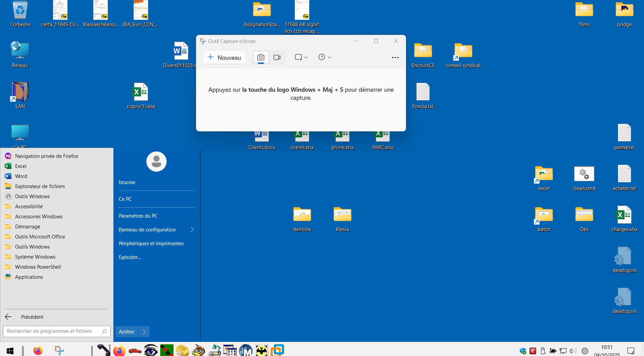Image resolution: width=644 pixels, height=356 pixels.
Task: Open Windows Security shield tray icon
Action: pos(523,351)
